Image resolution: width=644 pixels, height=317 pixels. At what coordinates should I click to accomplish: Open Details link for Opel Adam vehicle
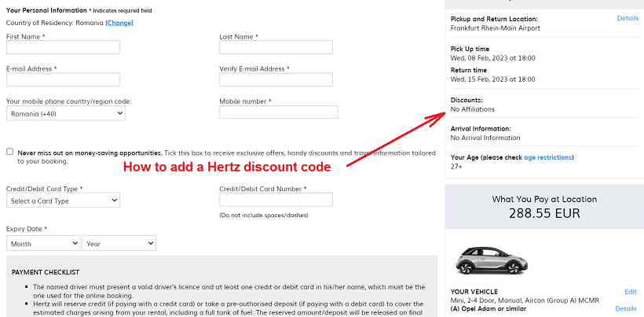(x=626, y=308)
